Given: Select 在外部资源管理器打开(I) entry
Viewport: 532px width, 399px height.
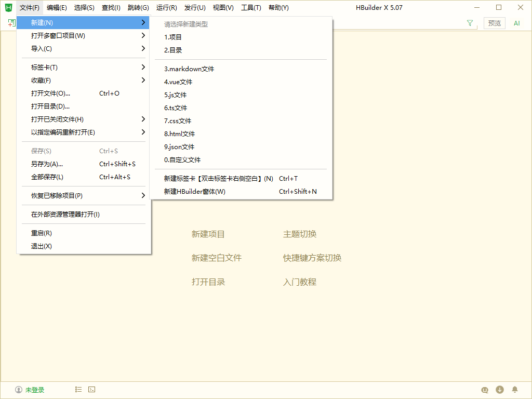Looking at the screenshot, I should point(84,214).
